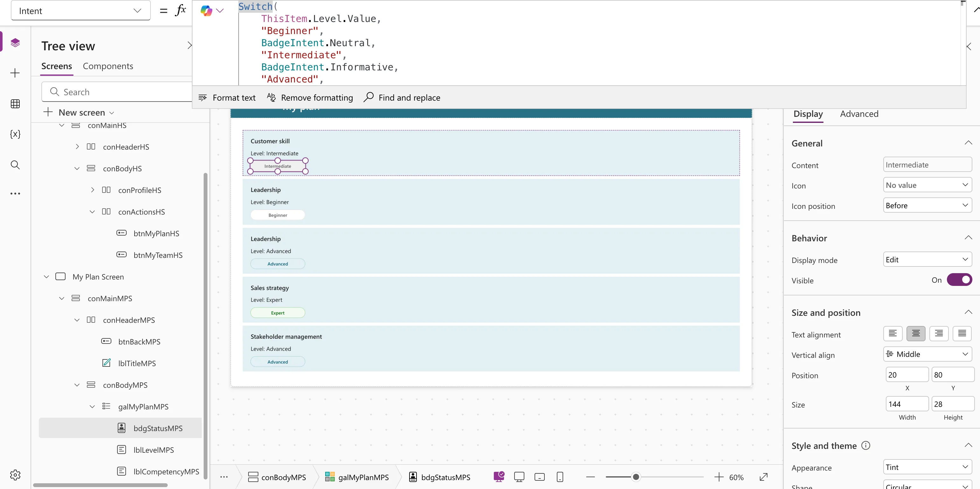
Task: Click the Style and theme info icon
Action: (x=865, y=445)
